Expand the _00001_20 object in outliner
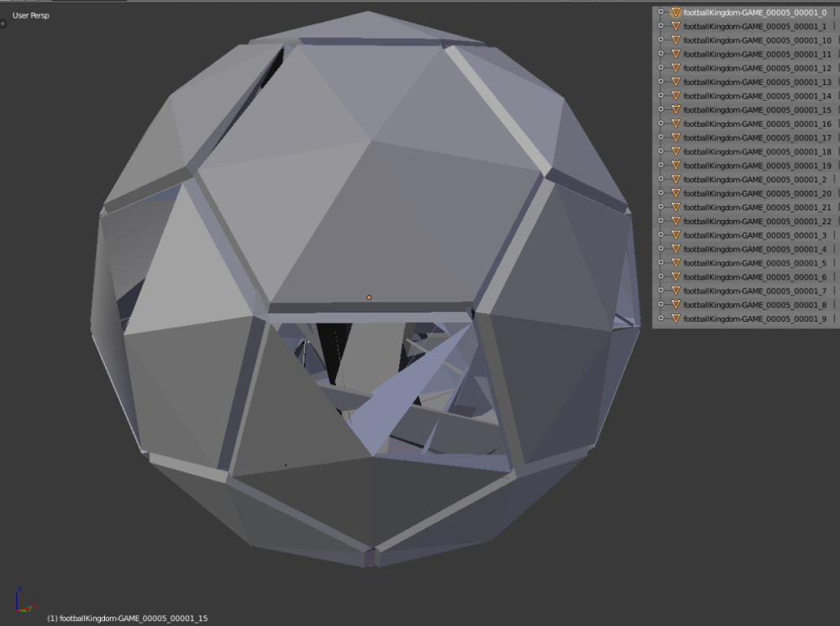The width and height of the screenshot is (840, 626). click(661, 193)
